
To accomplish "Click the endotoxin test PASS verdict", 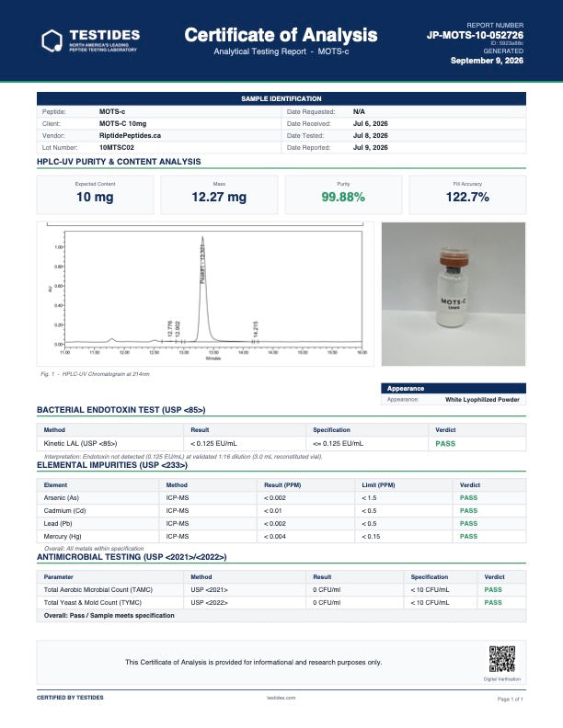I will [x=445, y=444].
